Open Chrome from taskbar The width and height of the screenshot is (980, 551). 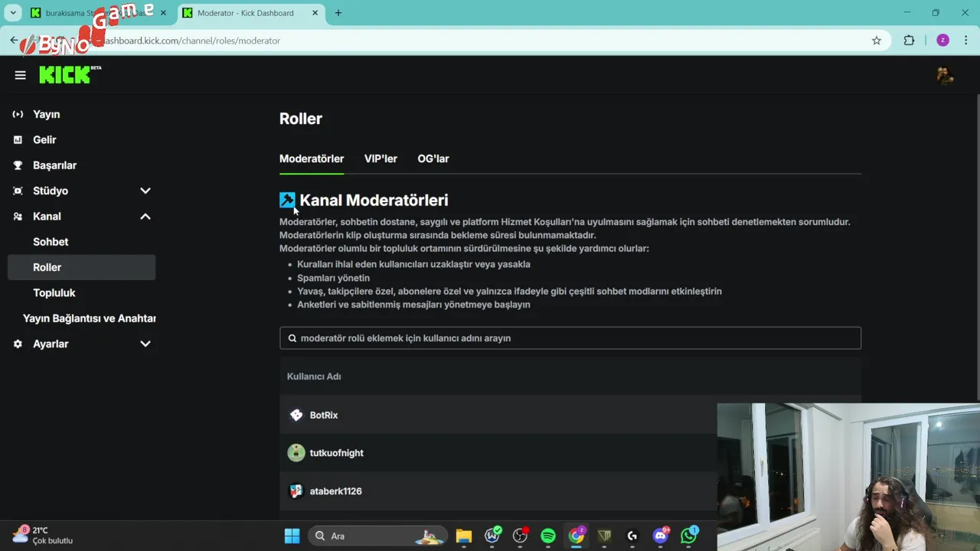pyautogui.click(x=577, y=536)
